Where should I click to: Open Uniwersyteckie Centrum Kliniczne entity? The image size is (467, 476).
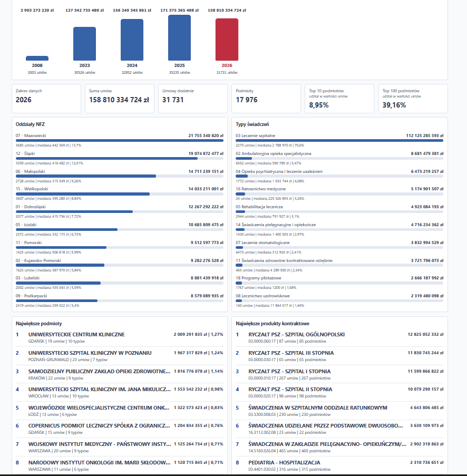[119, 337]
